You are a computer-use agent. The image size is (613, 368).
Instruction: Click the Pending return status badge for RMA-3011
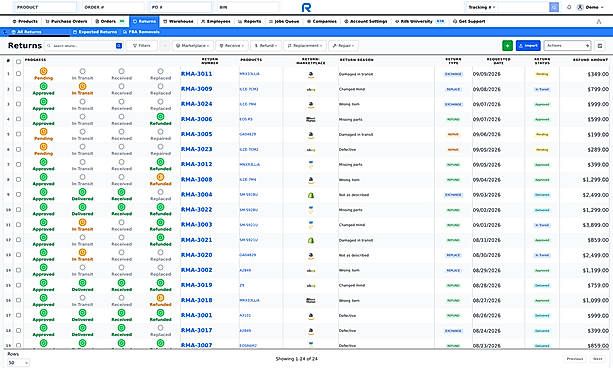tap(542, 74)
